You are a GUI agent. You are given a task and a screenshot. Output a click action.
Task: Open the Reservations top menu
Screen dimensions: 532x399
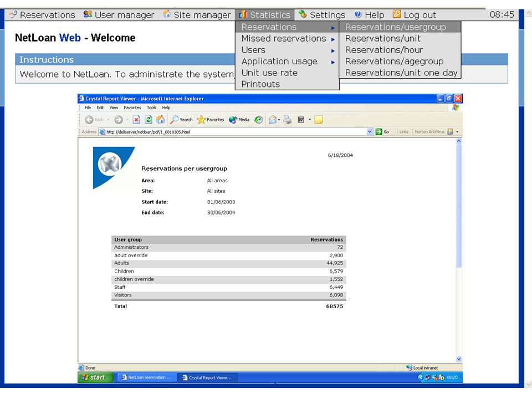43,15
